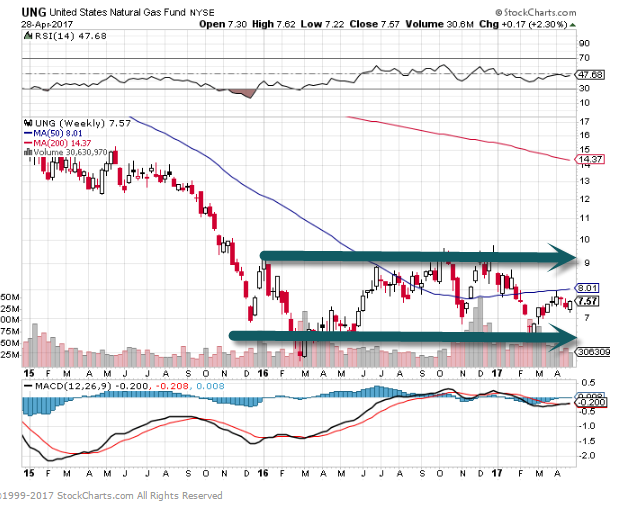Click the StockCharts.com logo text
The height and width of the screenshot is (512, 633).
tap(536, 12)
